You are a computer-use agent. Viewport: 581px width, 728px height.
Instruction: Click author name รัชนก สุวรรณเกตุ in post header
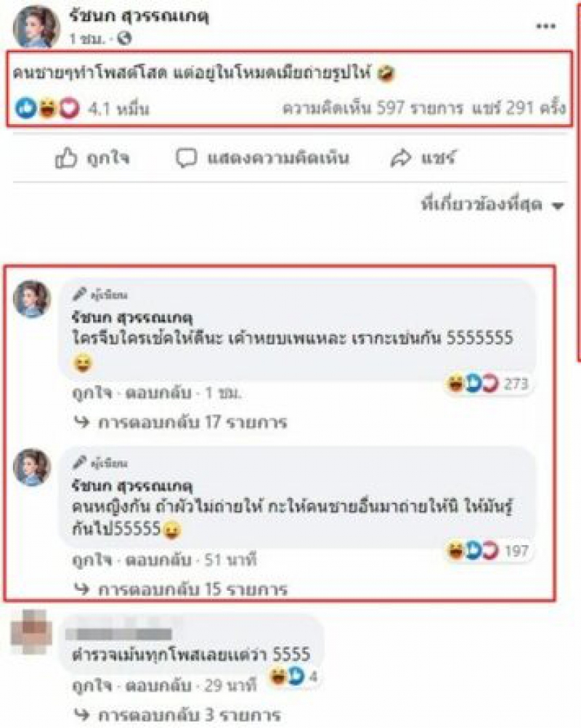[139, 16]
